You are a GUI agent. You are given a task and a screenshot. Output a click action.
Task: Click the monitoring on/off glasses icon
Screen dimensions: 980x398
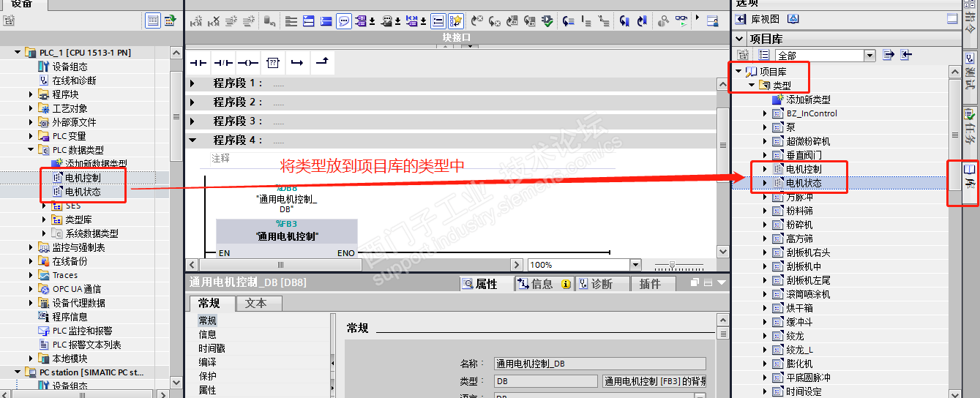(x=682, y=21)
